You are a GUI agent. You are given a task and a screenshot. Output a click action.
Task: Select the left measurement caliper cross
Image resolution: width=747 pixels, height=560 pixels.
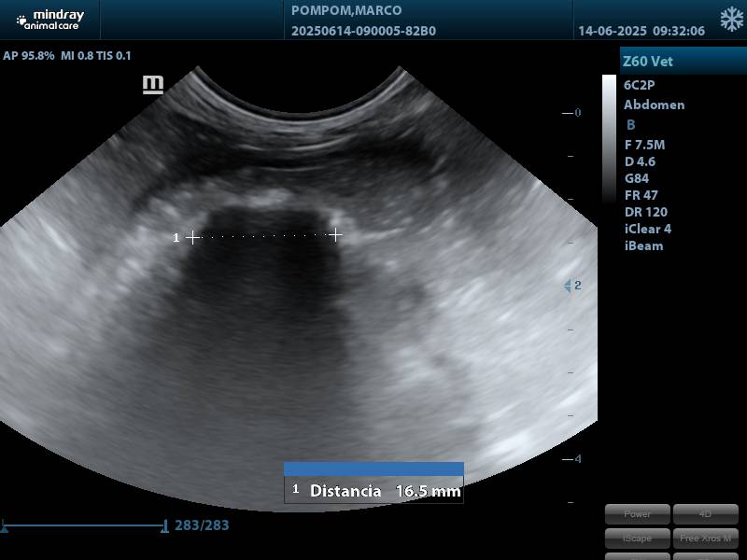click(x=192, y=237)
